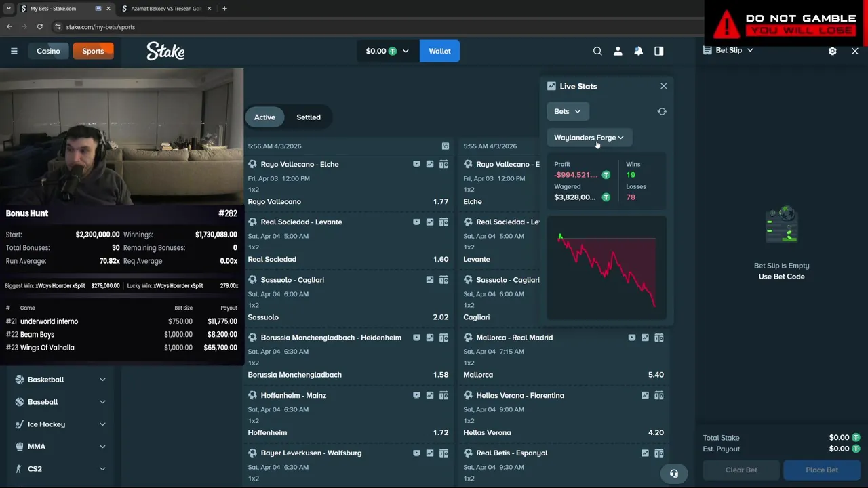
Task: Open scoreboard icon for Sassuolo - Cagliari at 2.02
Action: 443,280
